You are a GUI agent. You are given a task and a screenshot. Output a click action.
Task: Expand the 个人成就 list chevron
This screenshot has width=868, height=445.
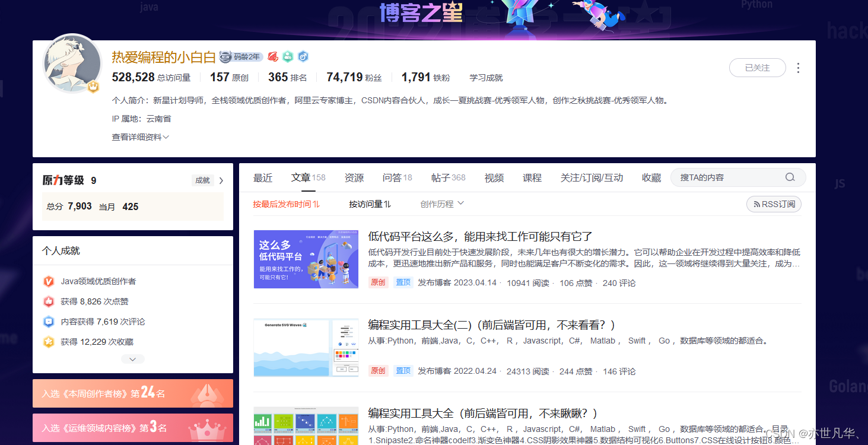pos(133,359)
